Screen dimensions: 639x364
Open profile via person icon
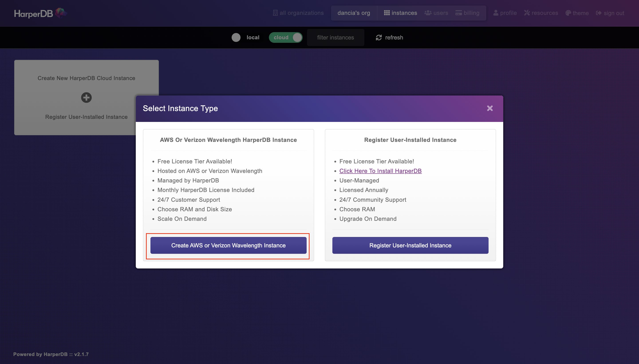495,13
